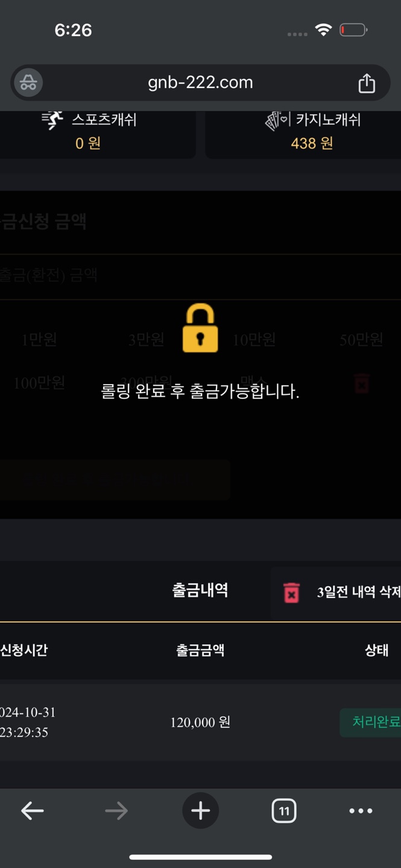Tap the gnb-222.com address bar

(x=200, y=83)
